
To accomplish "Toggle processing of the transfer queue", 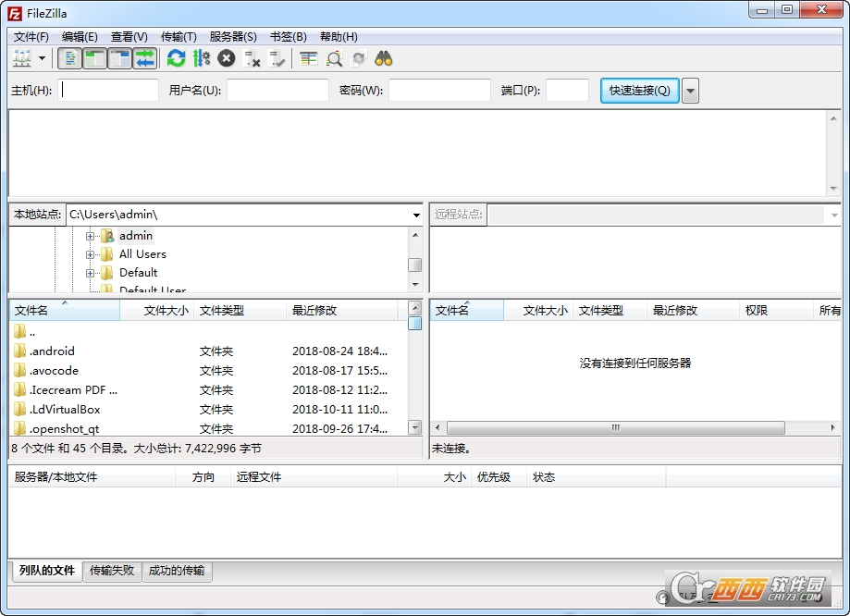I will (x=201, y=58).
